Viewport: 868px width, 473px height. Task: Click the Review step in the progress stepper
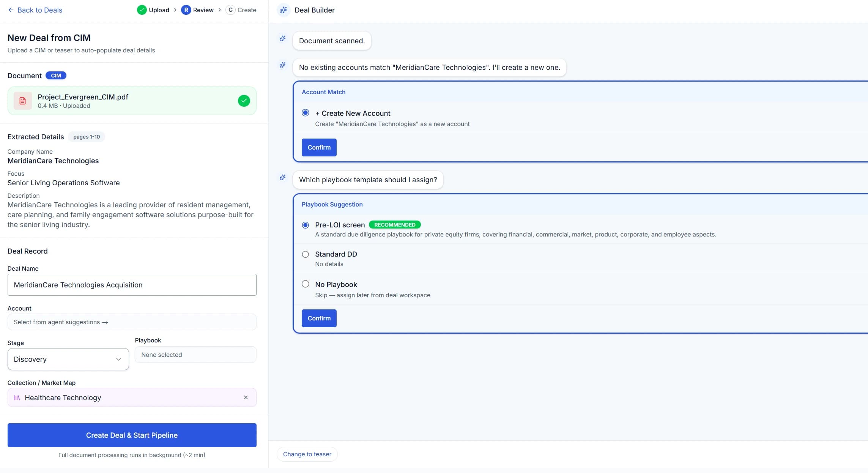pos(198,10)
